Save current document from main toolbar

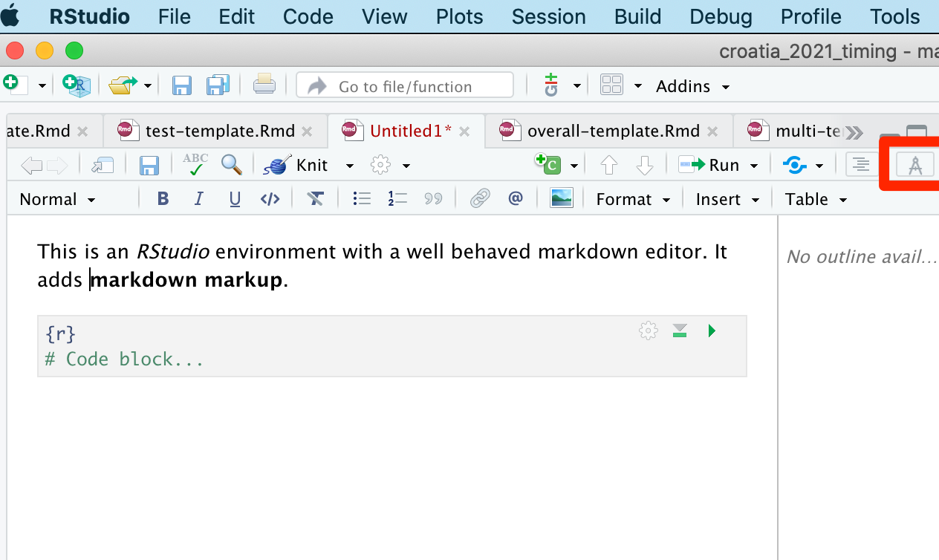pos(182,85)
